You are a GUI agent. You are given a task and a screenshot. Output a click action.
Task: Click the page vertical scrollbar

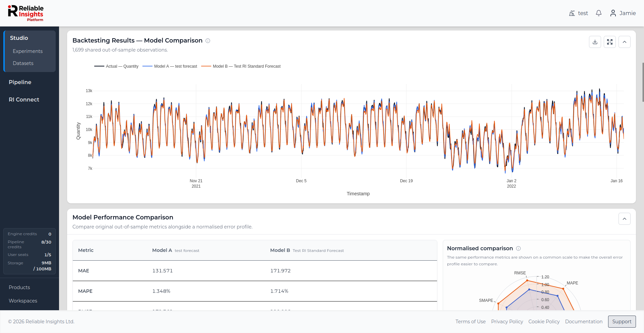point(643,82)
